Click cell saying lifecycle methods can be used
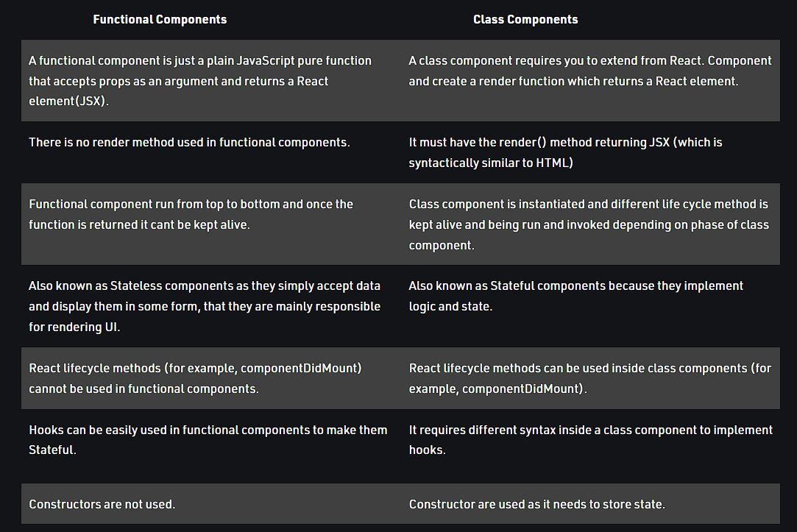Image resolution: width=797 pixels, height=532 pixels. click(591, 378)
